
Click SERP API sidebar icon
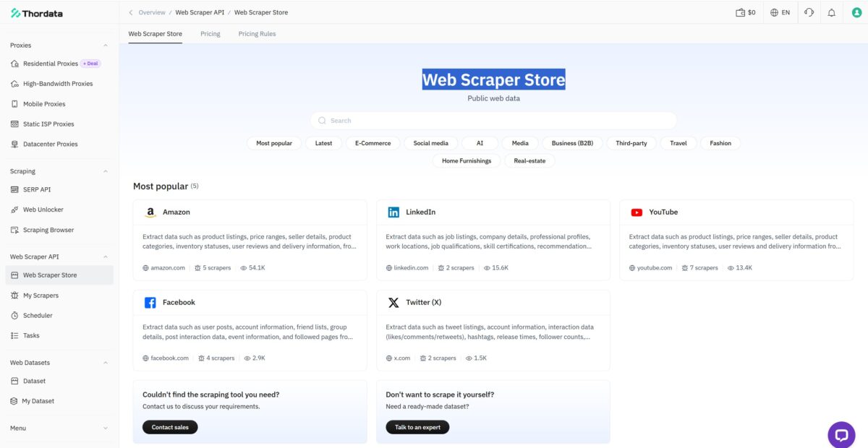[15, 189]
